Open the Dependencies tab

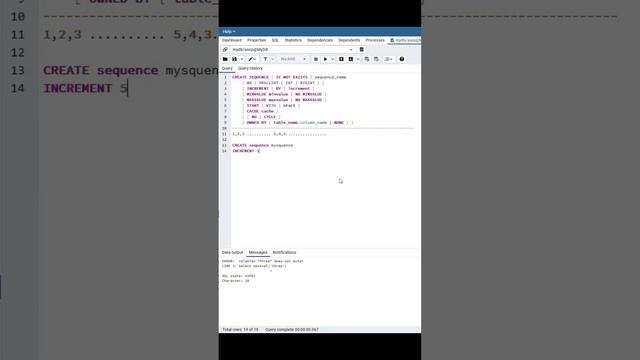[320, 40]
